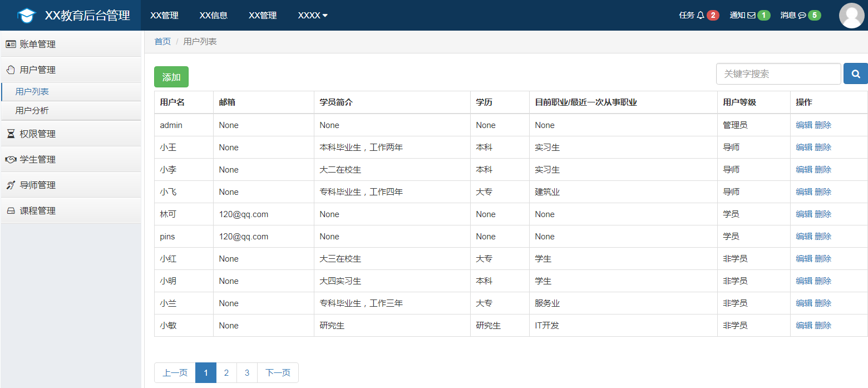This screenshot has width=868, height=388.
Task: Click the XX教育后台管理 title
Action: pos(87,16)
